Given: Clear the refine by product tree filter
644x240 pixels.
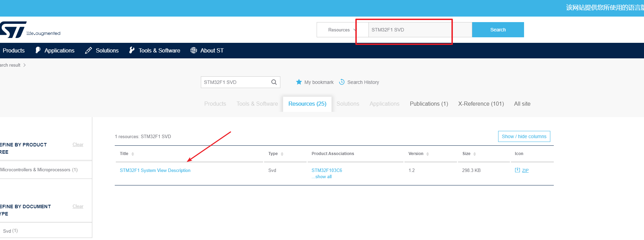Looking at the screenshot, I should pos(78,145).
